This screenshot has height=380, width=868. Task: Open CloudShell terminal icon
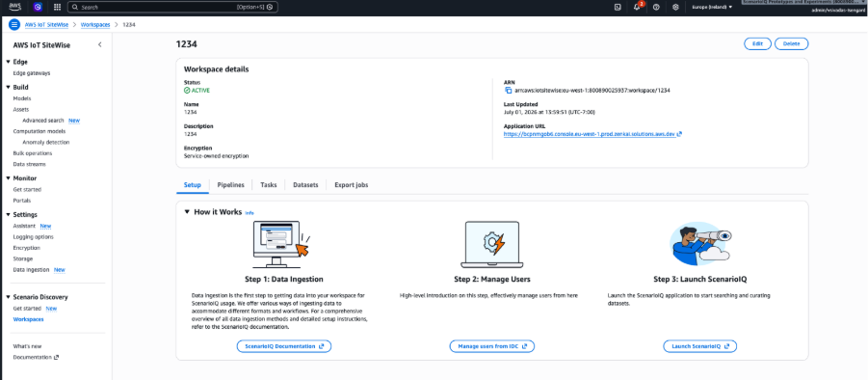[618, 7]
